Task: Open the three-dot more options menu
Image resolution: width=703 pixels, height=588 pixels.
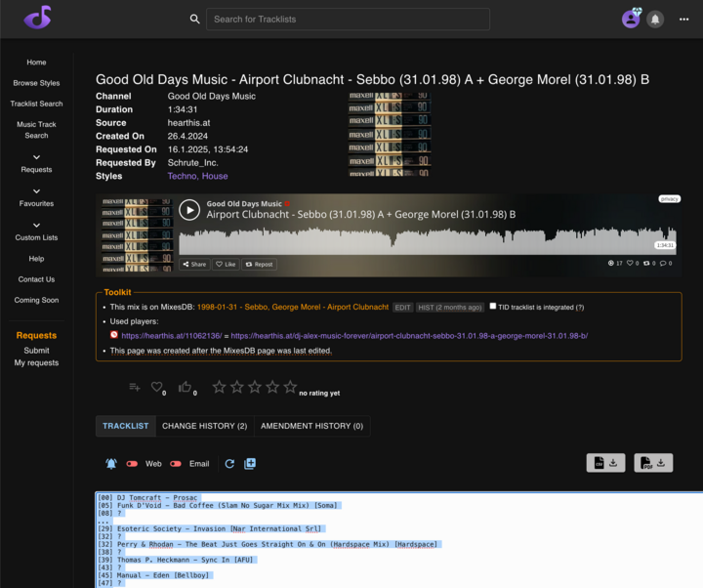Action: [x=683, y=20]
